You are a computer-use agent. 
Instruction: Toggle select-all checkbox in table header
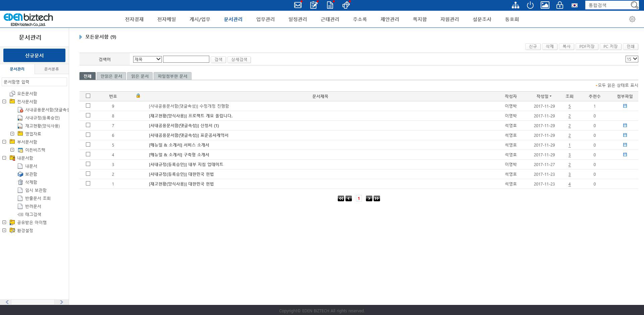[x=88, y=96]
